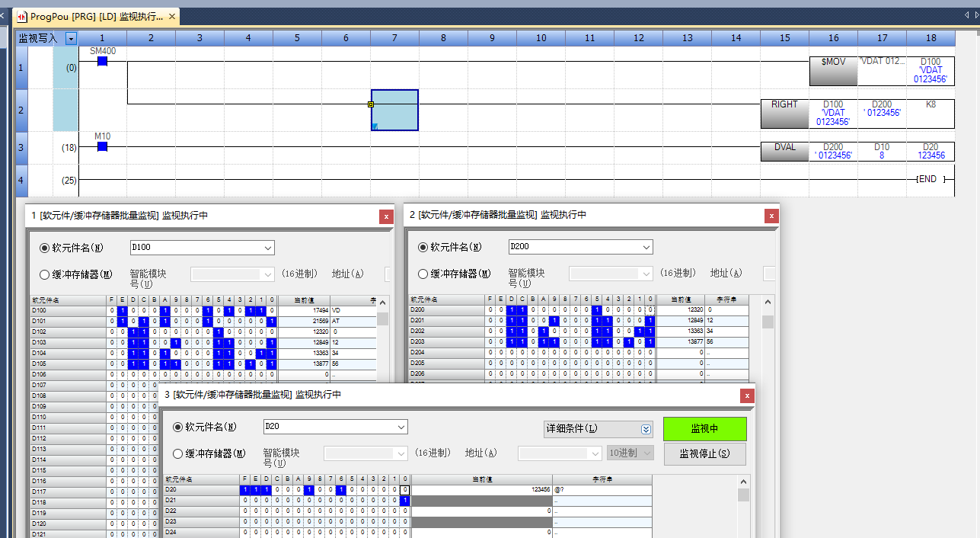Click the 监视停止 stop monitoring button
This screenshot has height=538, width=980.
click(704, 454)
